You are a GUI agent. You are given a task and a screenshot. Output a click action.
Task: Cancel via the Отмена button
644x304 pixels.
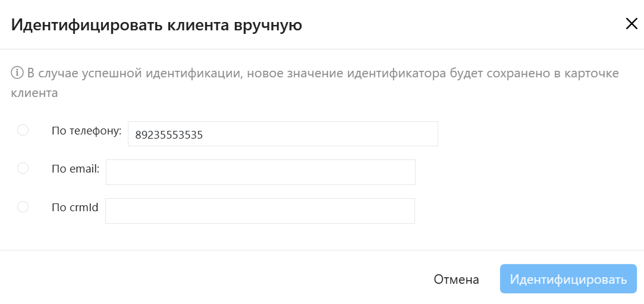tap(456, 280)
